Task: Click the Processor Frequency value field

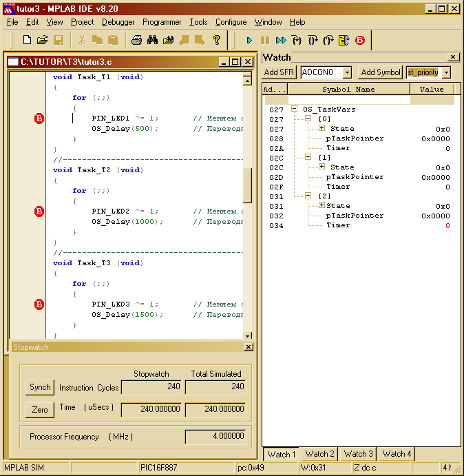Action: (215, 436)
